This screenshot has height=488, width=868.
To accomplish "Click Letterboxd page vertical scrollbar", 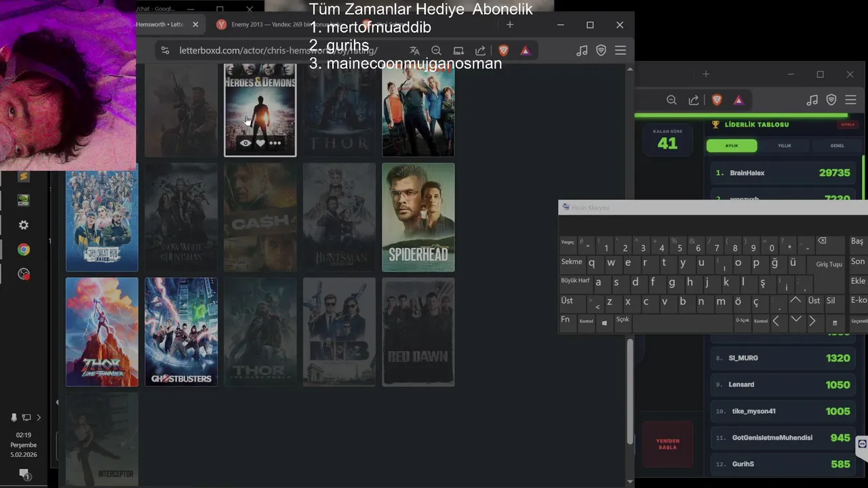I will pos(630,391).
